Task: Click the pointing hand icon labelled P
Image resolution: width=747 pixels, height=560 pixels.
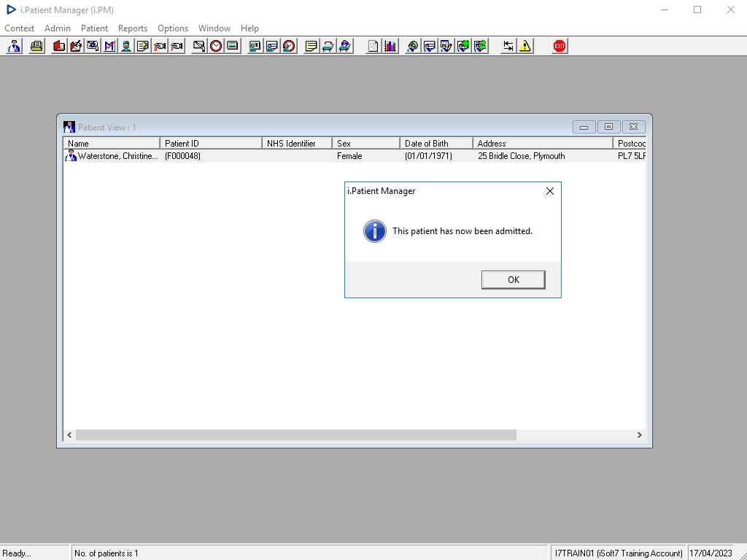Action: (177, 46)
